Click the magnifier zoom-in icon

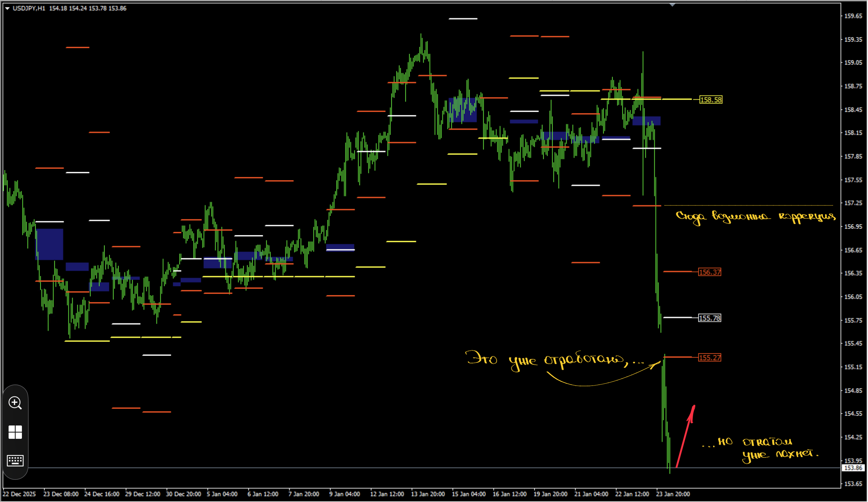pyautogui.click(x=15, y=403)
